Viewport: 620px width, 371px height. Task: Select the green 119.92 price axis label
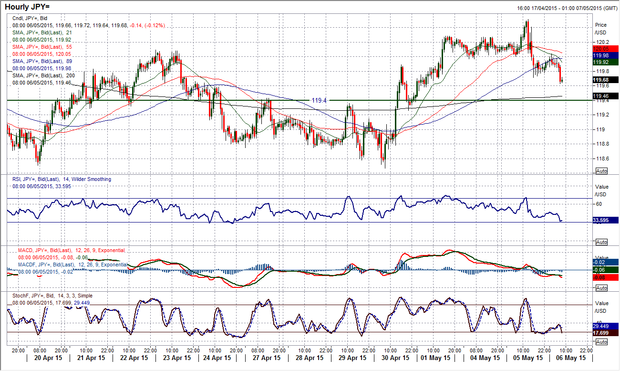(605, 62)
